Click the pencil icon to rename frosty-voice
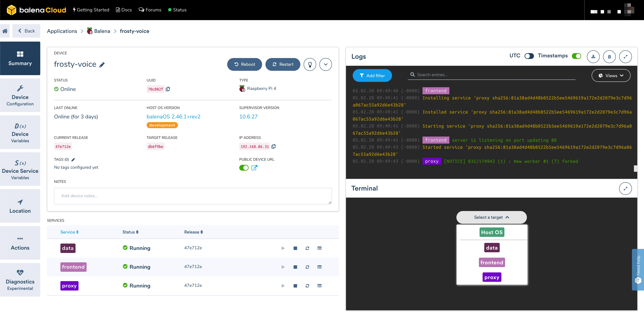 pyautogui.click(x=102, y=65)
